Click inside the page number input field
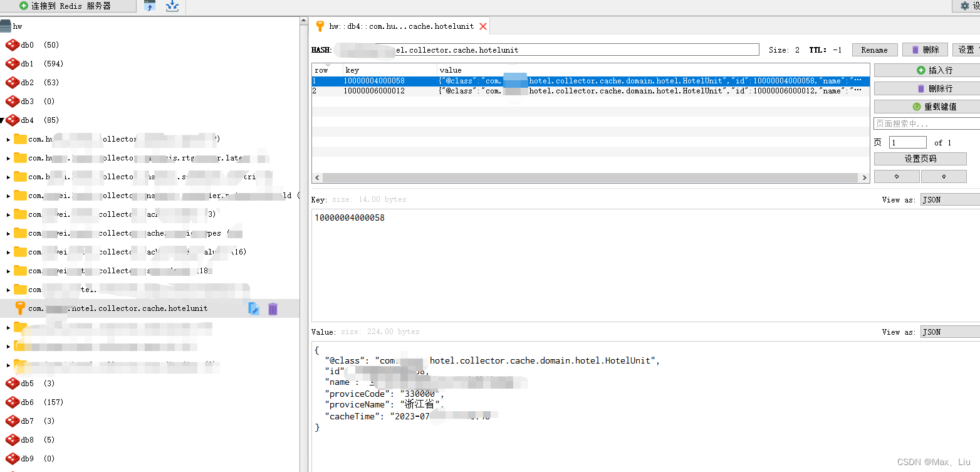The width and height of the screenshot is (980, 472). click(x=907, y=142)
